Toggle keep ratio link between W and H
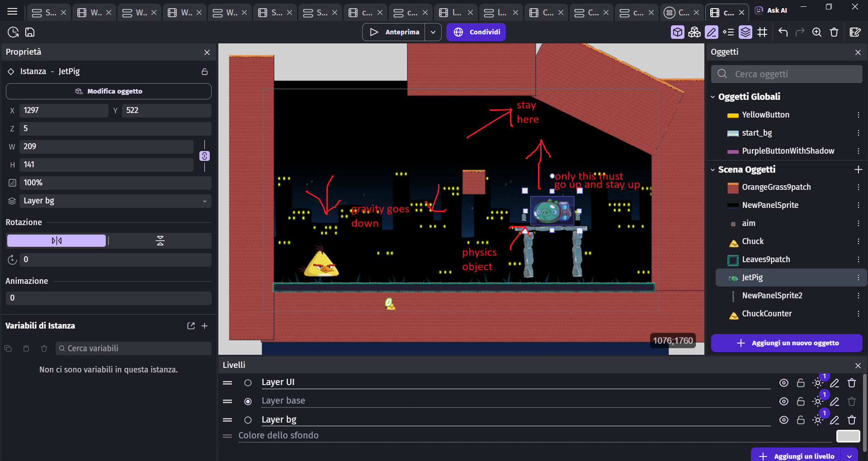The width and height of the screenshot is (868, 461). click(x=204, y=156)
